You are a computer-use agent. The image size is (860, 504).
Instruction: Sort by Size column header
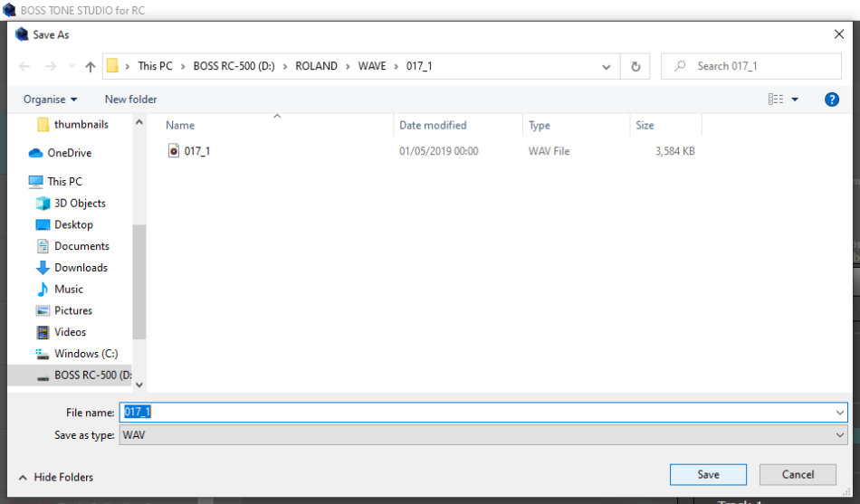pyautogui.click(x=645, y=125)
